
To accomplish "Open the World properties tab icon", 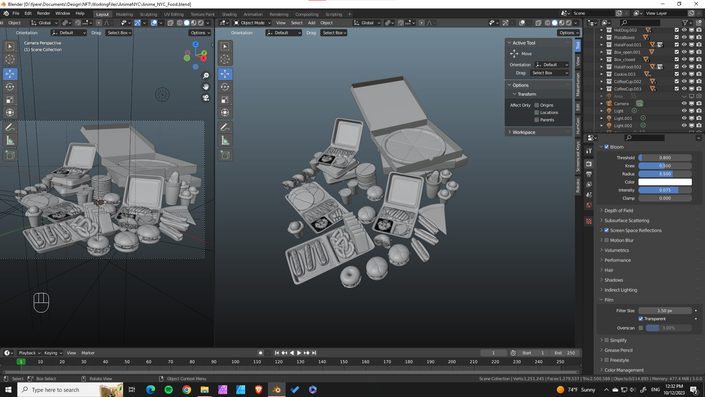I will (589, 205).
